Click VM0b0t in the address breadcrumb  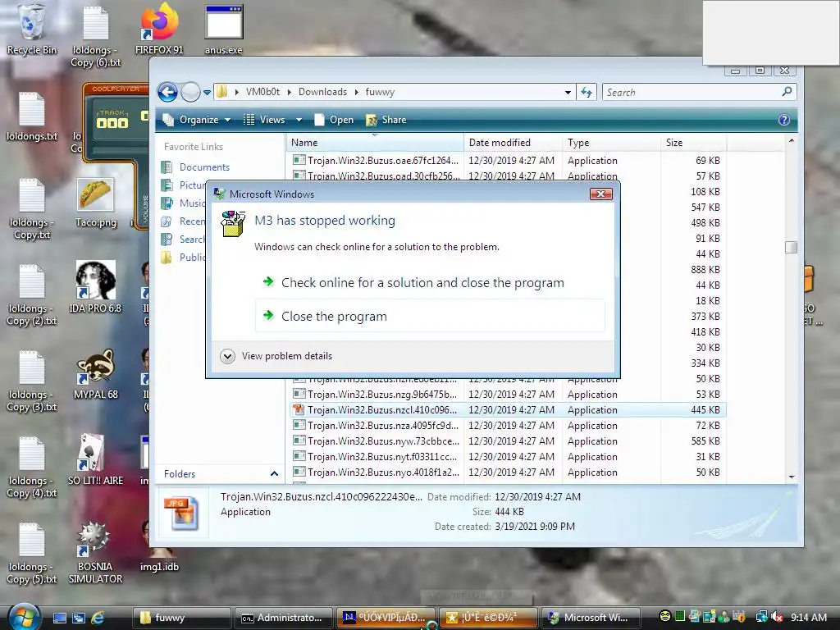coord(262,92)
